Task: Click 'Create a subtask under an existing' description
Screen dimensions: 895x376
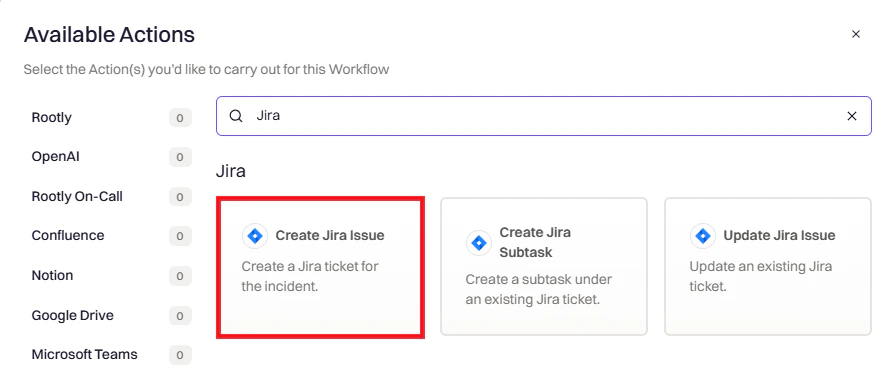Action: click(539, 289)
